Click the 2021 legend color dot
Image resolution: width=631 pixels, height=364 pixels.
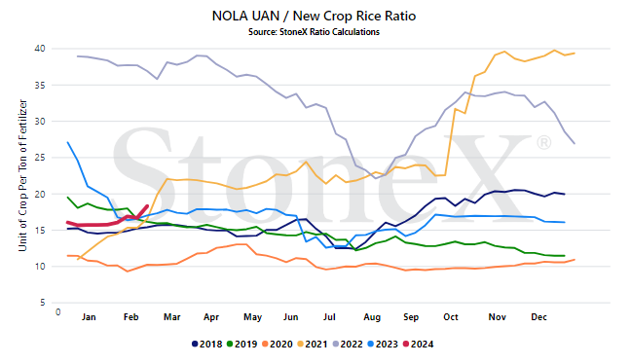300,345
